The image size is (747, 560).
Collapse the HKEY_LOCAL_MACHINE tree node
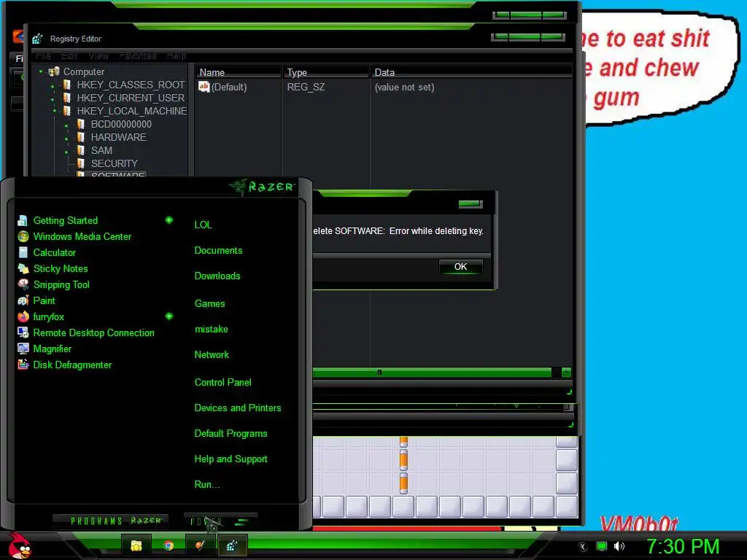click(x=54, y=111)
